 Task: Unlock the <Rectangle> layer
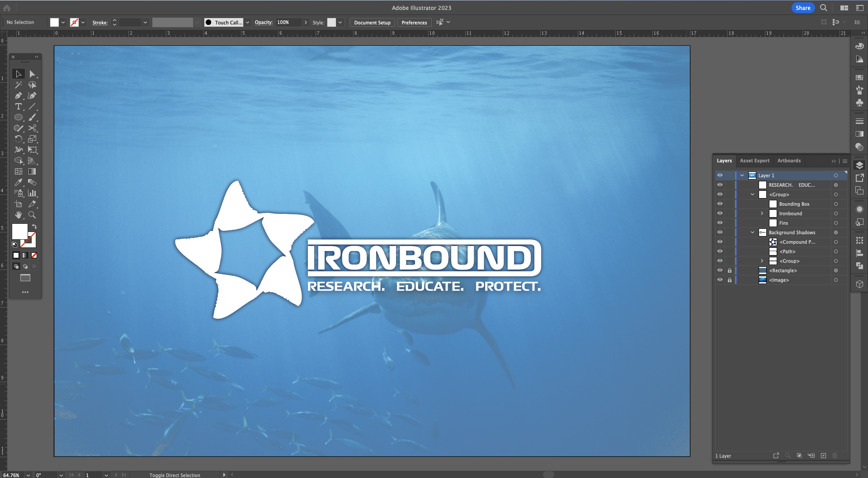(x=729, y=270)
